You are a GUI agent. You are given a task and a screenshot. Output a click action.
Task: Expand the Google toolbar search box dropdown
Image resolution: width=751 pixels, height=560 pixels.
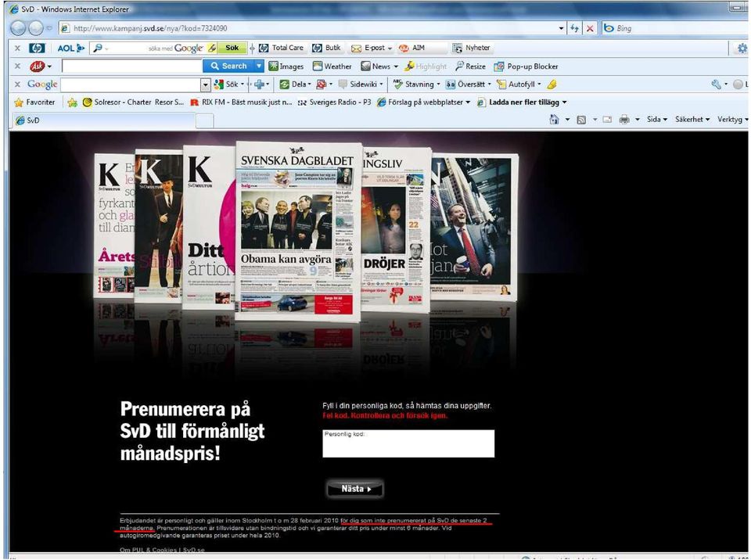pyautogui.click(x=206, y=84)
